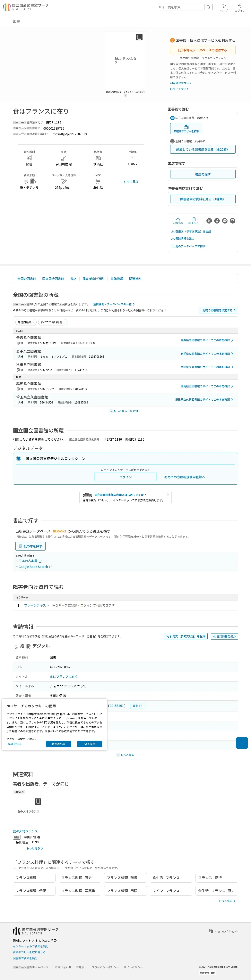Expand もっと見る under related themes
This screenshot has height=980, width=251.
[227, 901]
